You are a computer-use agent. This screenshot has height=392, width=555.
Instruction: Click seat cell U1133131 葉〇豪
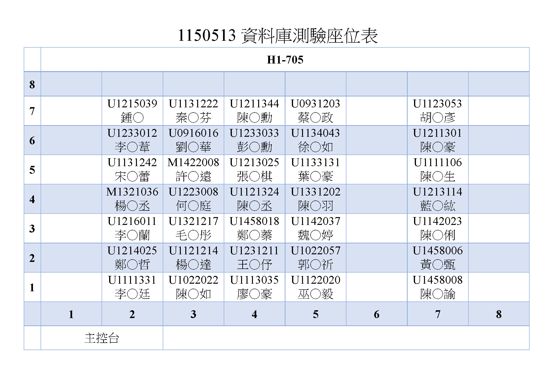pyautogui.click(x=316, y=170)
